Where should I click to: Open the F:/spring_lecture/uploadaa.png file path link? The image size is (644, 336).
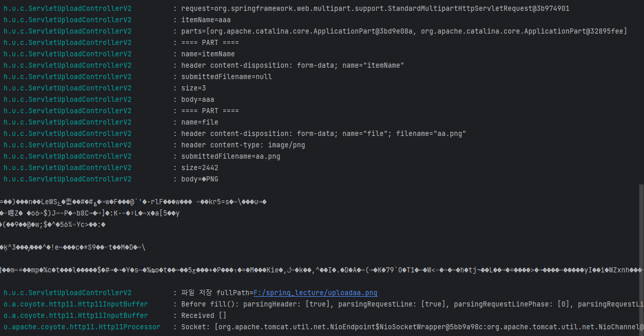[x=315, y=293]
